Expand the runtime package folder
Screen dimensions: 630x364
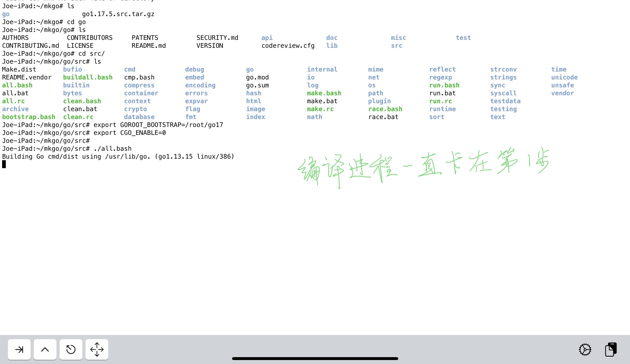(442, 109)
